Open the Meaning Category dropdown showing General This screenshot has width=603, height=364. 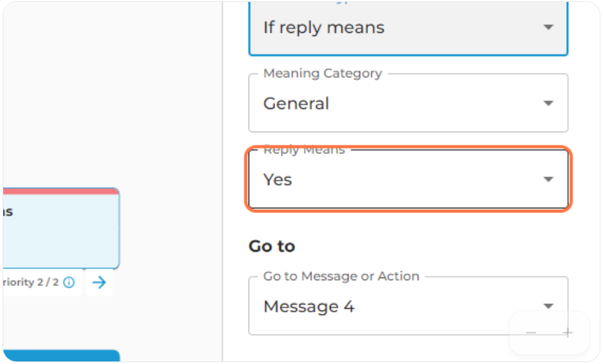(409, 103)
